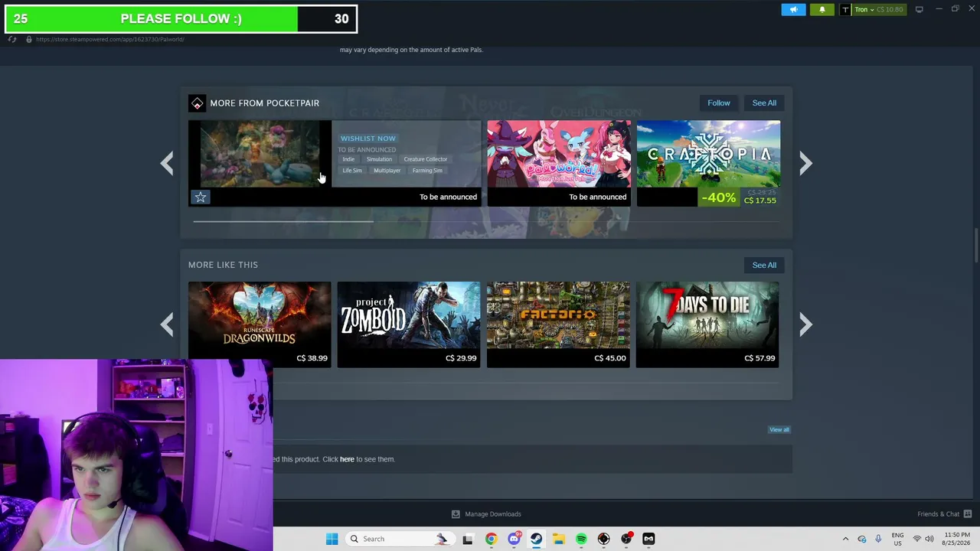Image resolution: width=980 pixels, height=551 pixels.
Task: Switch Steam to Big Picture mode
Action: 920,9
